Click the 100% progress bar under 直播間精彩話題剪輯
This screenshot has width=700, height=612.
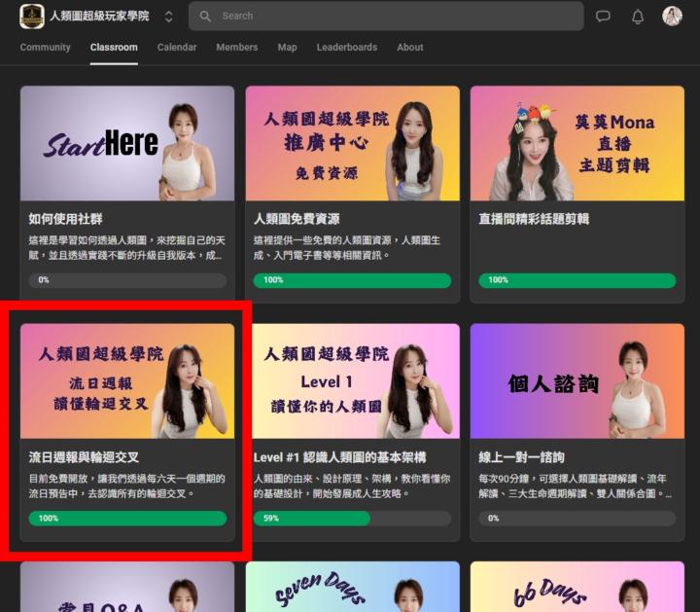[577, 280]
